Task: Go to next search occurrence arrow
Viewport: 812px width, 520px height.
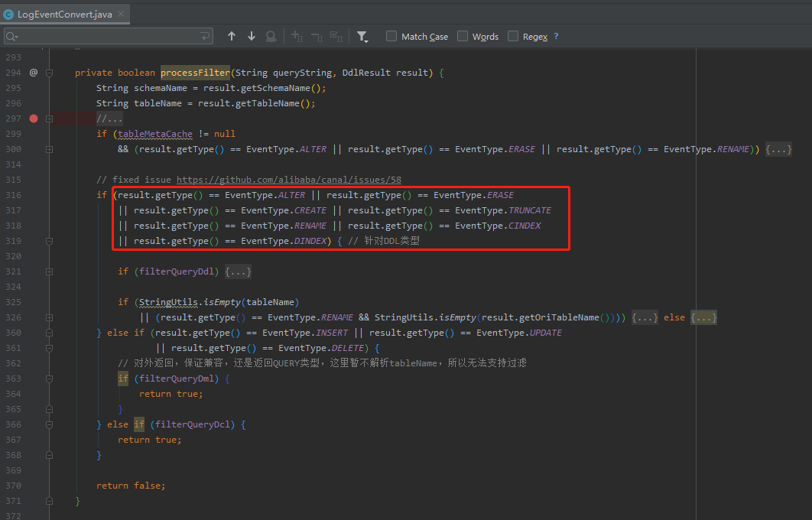Action: (252, 36)
